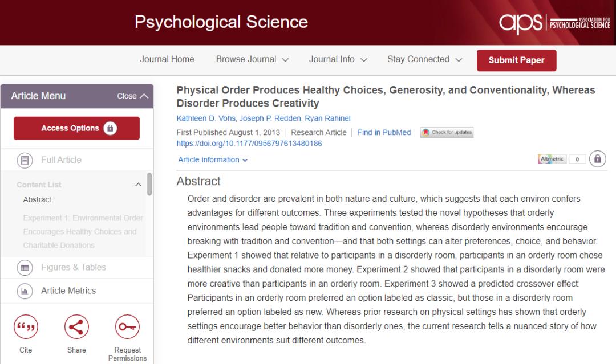
Task: Open the Full Article document icon
Action: tap(25, 160)
